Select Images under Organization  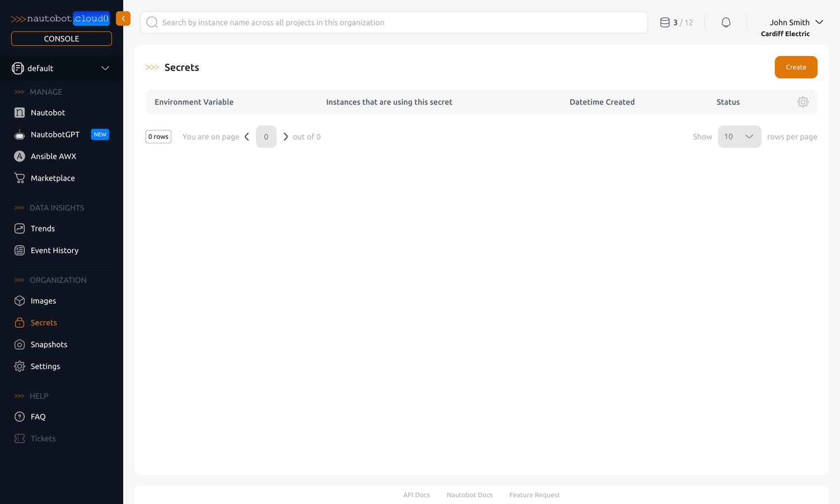click(43, 301)
